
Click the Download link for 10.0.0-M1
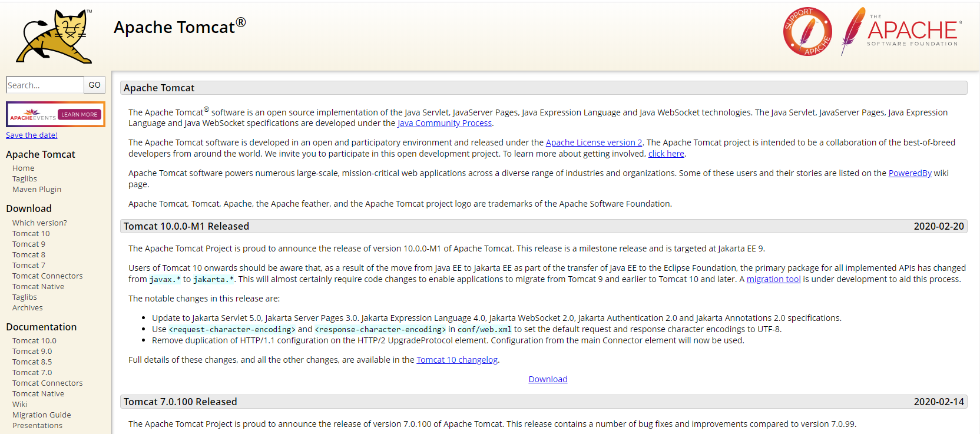coord(548,379)
